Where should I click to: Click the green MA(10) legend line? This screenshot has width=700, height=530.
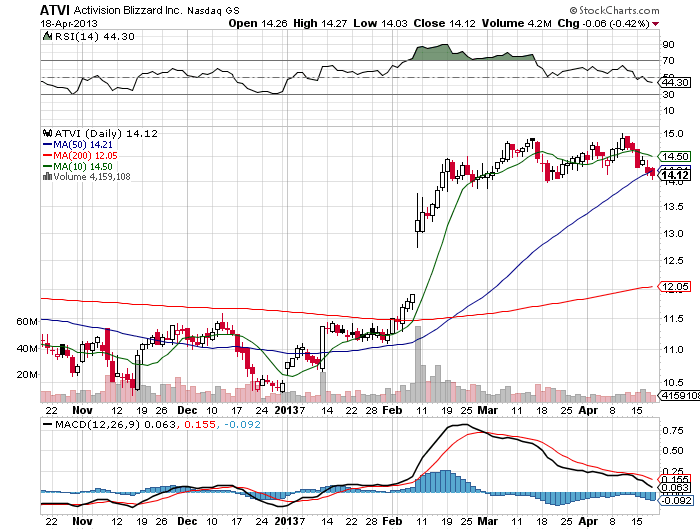[x=47, y=167]
